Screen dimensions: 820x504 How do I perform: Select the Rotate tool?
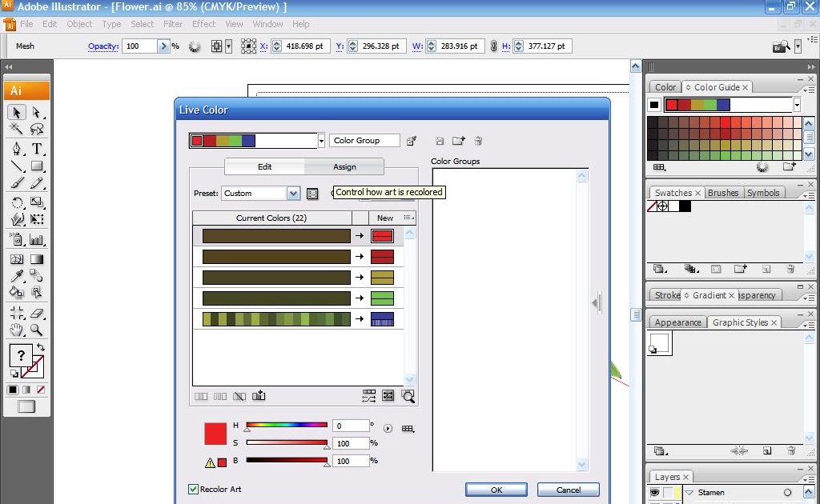16,202
